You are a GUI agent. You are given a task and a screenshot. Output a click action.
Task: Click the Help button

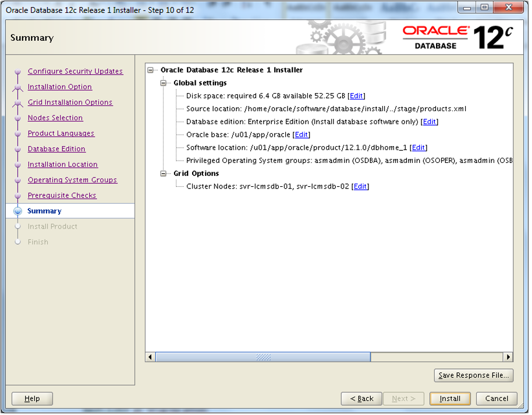click(32, 399)
